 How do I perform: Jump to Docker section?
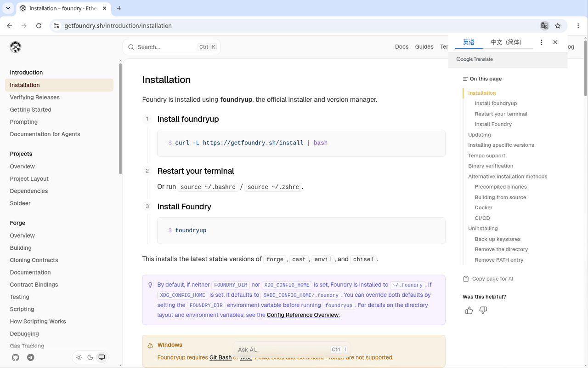483,207
